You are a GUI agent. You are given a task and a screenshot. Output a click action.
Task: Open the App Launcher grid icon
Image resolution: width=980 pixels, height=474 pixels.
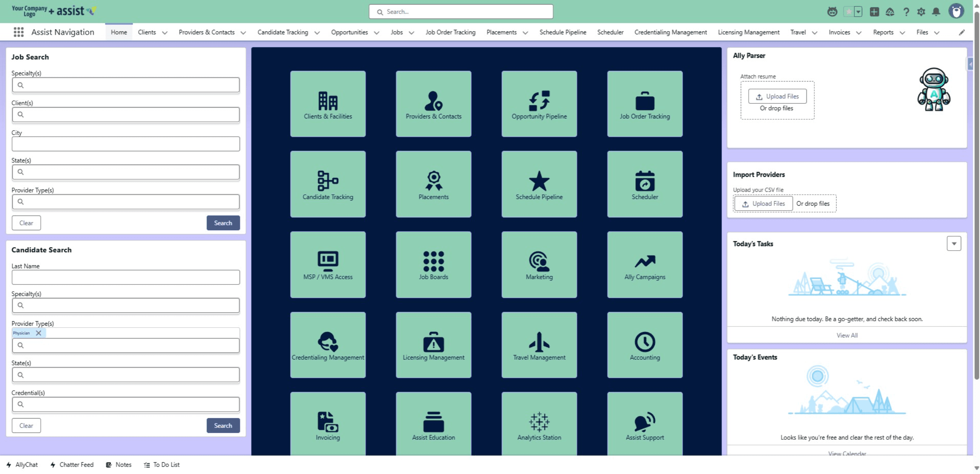pyautogui.click(x=18, y=32)
